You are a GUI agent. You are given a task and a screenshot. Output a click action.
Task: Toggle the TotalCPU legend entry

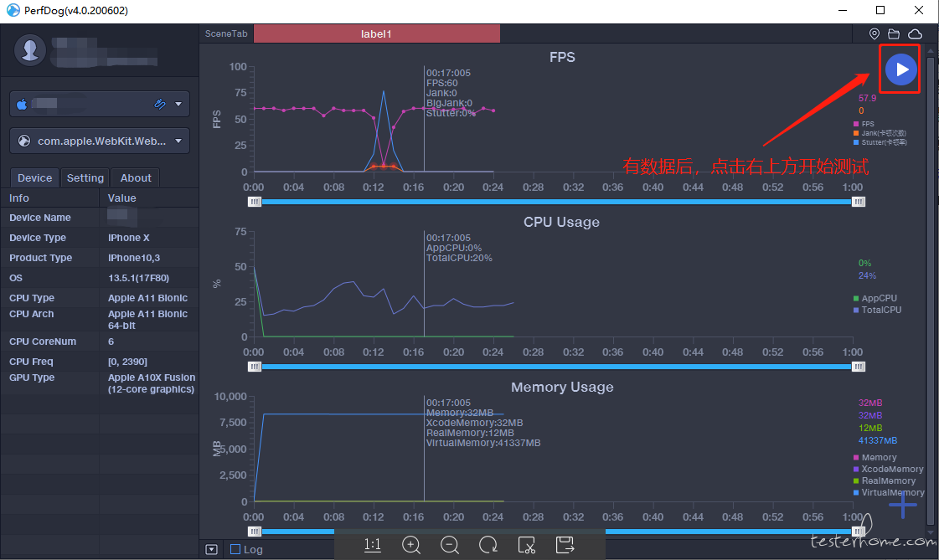pos(877,310)
